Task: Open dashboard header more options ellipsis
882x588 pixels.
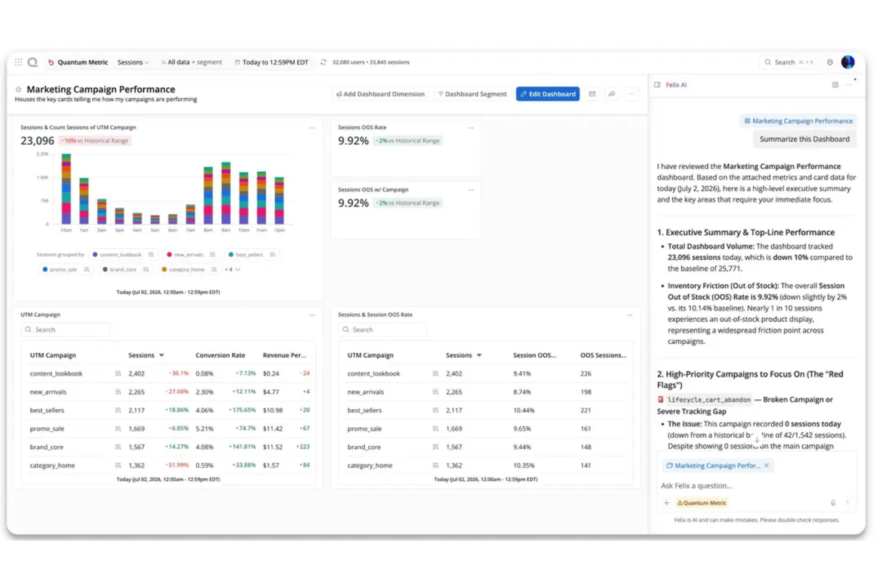Action: [632, 94]
